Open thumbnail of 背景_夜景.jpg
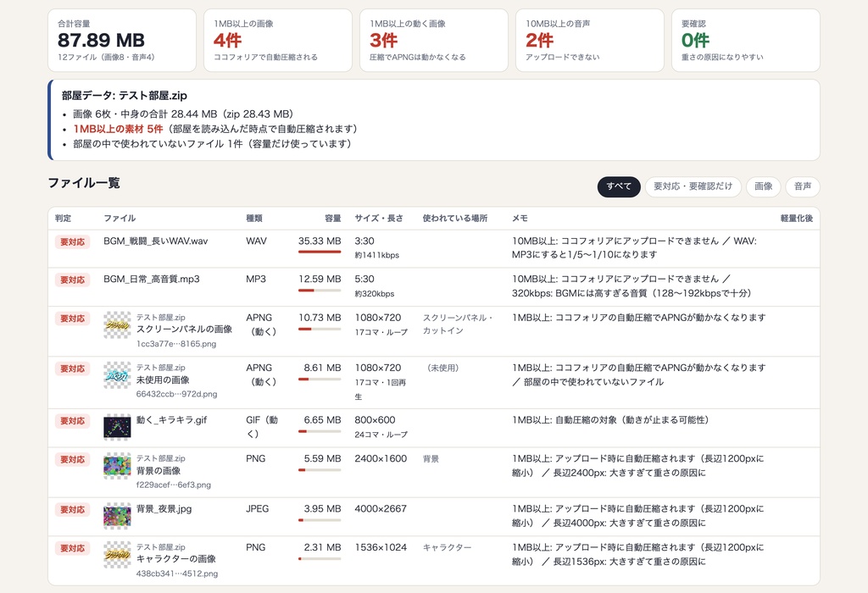This screenshot has width=868, height=593. 117,516
